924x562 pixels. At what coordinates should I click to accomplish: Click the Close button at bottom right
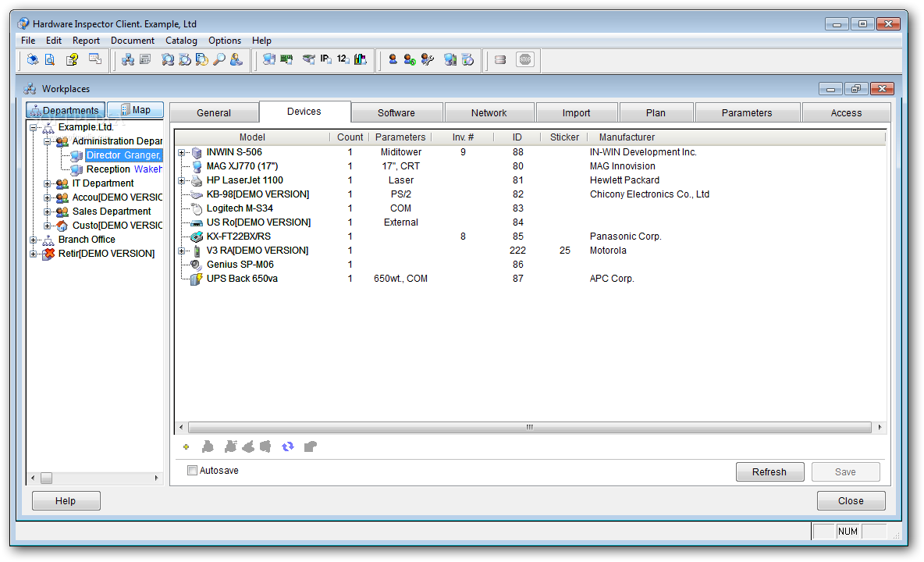(851, 501)
